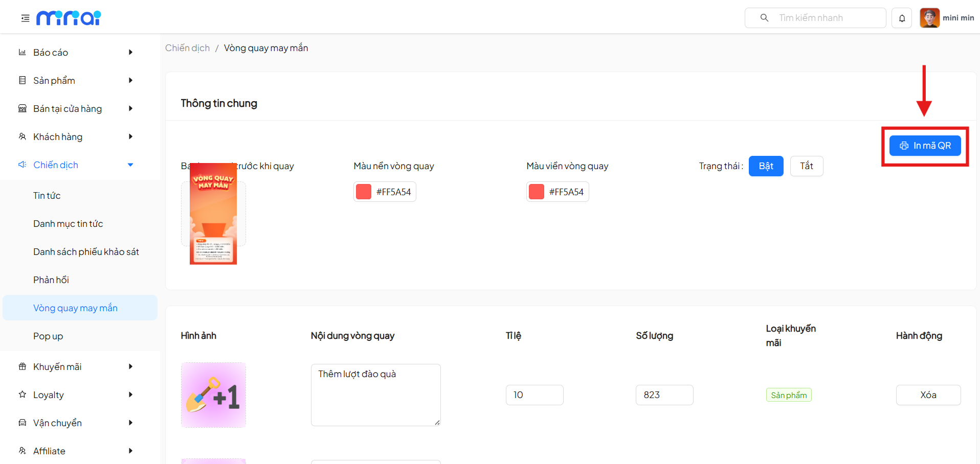
Task: Click the Vận chuyển delivery icon
Action: point(22,423)
